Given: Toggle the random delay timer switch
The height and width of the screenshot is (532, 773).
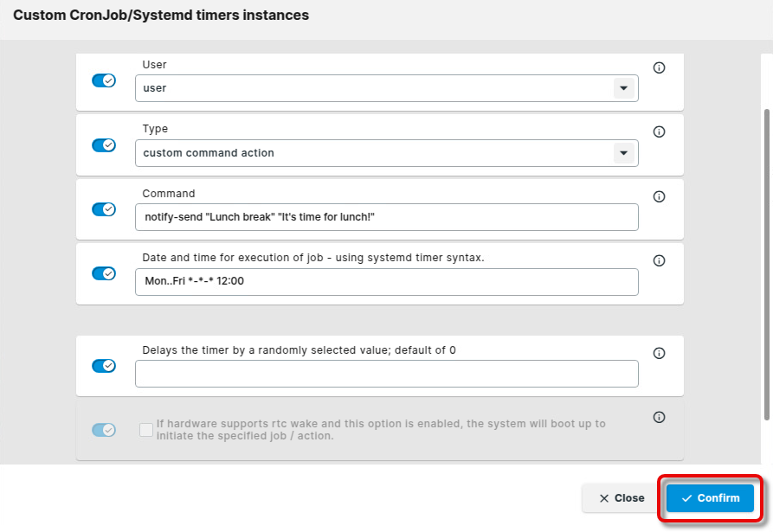Looking at the screenshot, I should point(104,366).
